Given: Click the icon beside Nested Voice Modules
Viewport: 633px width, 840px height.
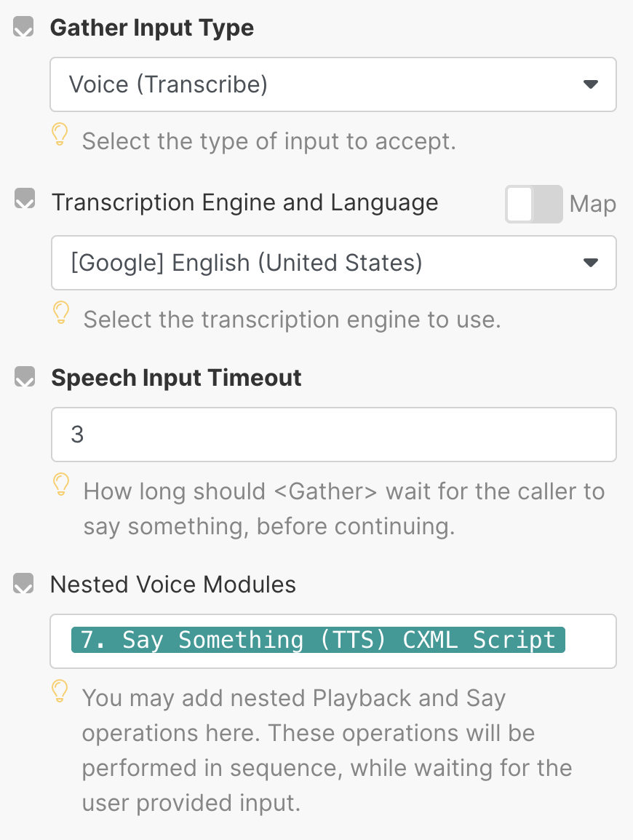Looking at the screenshot, I should point(24,583).
